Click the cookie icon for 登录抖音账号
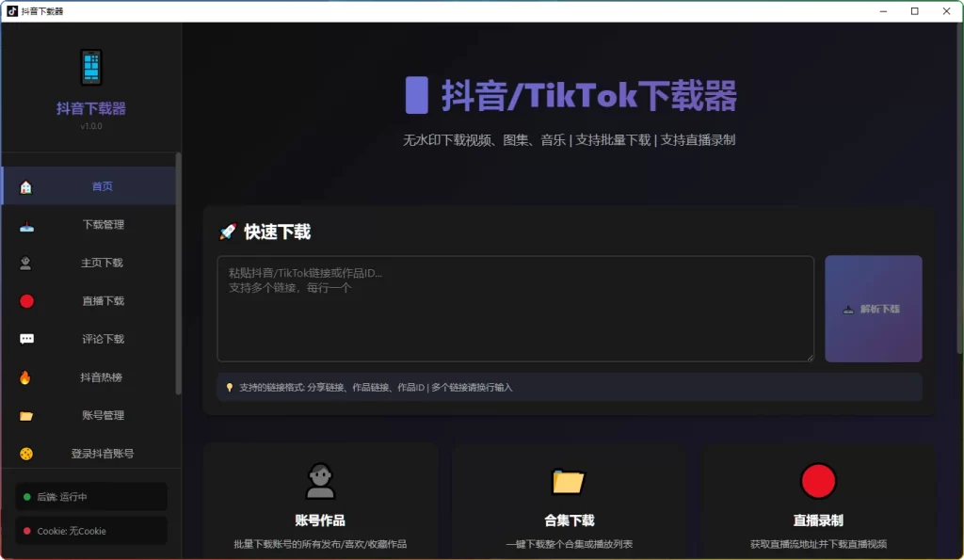 (26, 454)
